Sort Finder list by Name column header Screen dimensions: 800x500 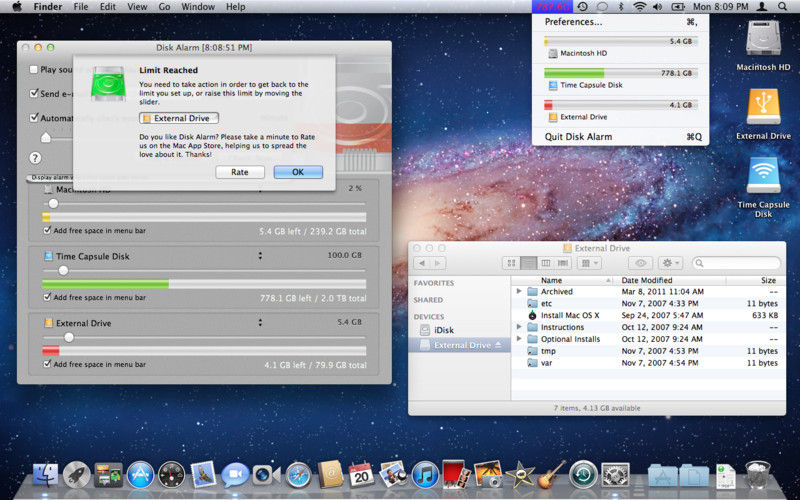(563, 281)
